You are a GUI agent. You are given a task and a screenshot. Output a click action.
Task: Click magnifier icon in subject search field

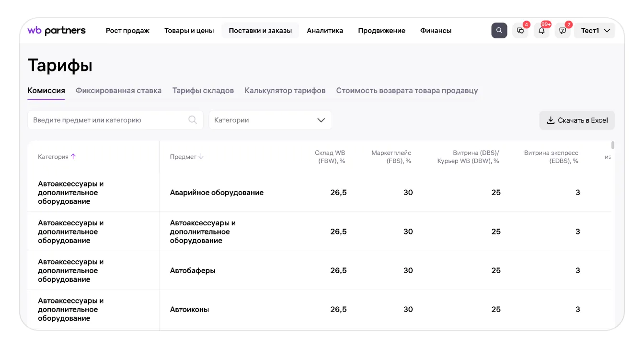pos(193,120)
